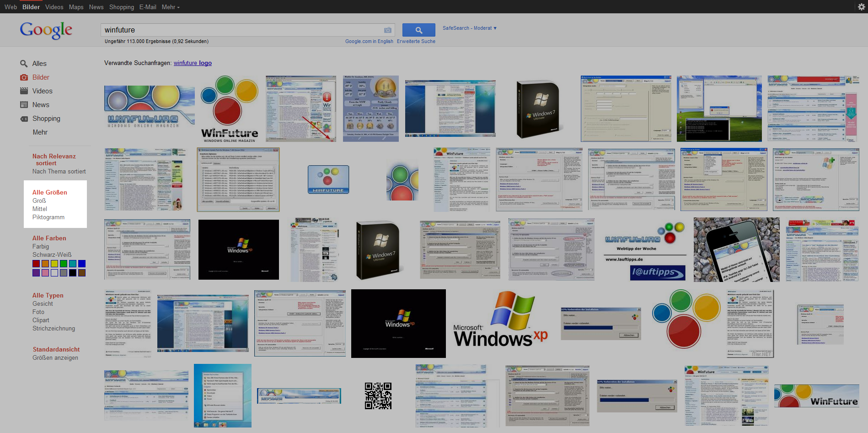Image resolution: width=868 pixels, height=433 pixels.
Task: Click the Videos film icon in sidebar
Action: [x=24, y=91]
